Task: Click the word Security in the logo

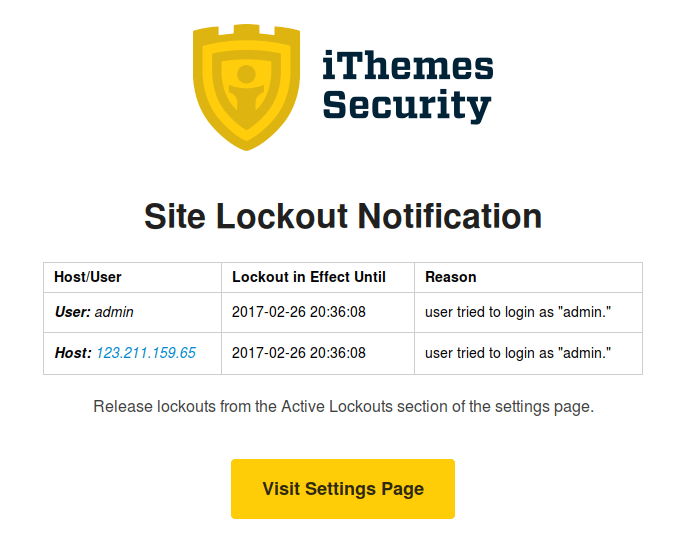Action: click(x=407, y=106)
